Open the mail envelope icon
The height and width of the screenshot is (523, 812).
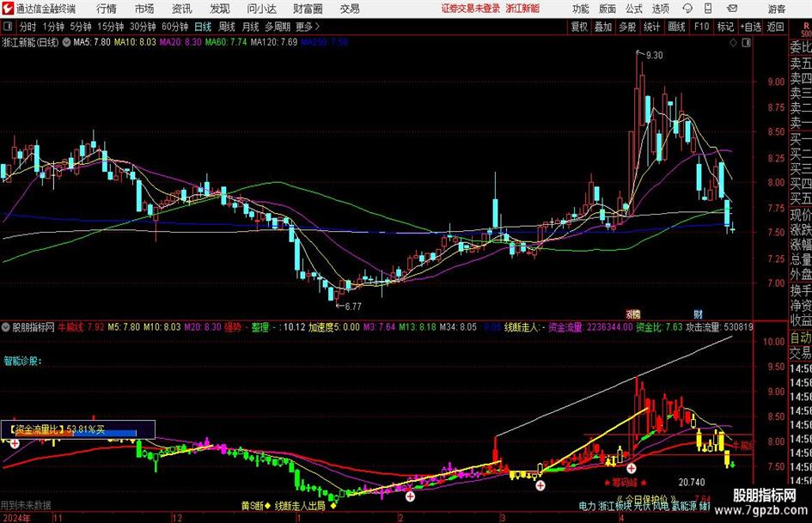point(732,9)
